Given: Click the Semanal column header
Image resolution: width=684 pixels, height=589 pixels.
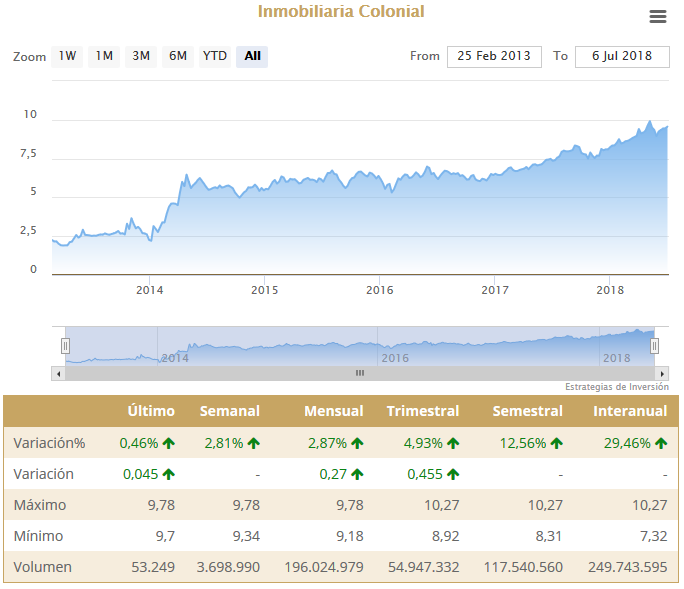Looking at the screenshot, I should [x=229, y=411].
